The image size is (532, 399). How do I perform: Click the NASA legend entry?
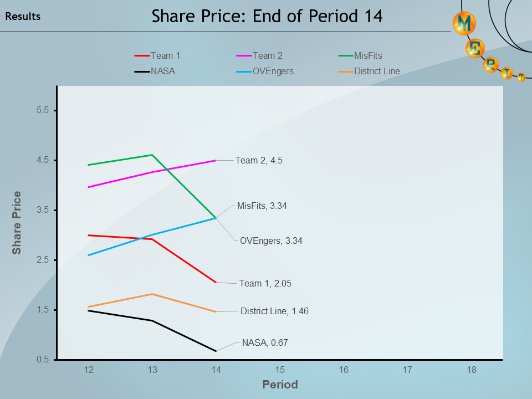[x=155, y=71]
